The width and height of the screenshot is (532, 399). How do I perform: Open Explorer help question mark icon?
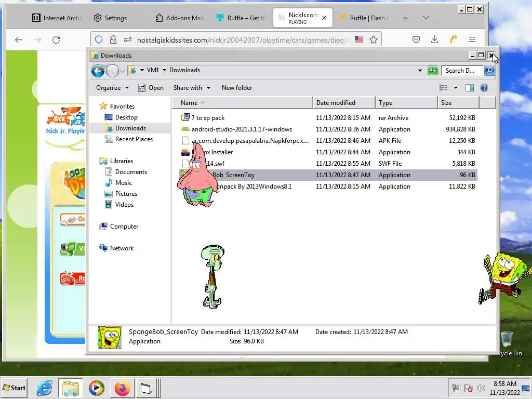[x=484, y=88]
